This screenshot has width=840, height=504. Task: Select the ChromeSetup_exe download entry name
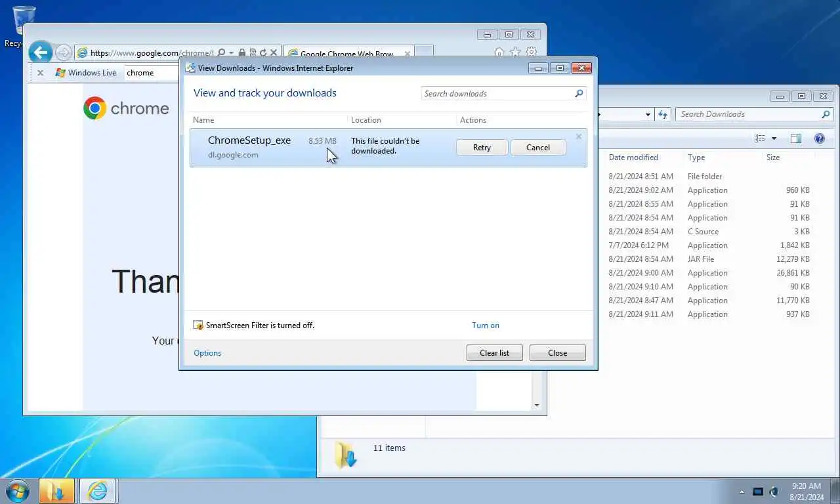coord(249,140)
